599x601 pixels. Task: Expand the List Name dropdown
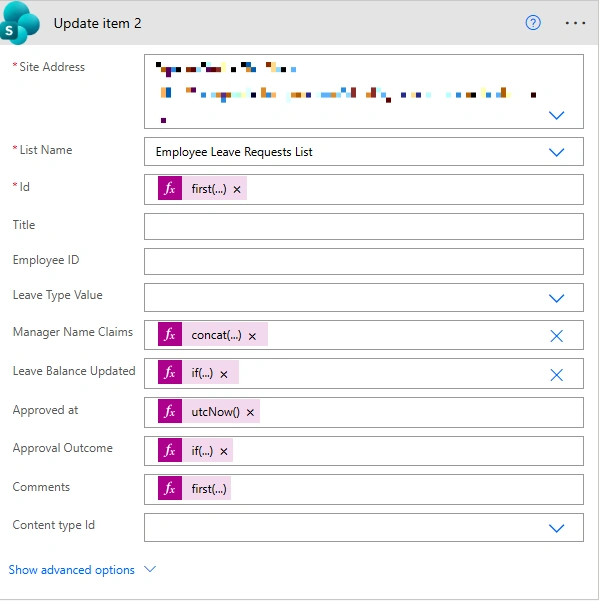click(x=556, y=152)
